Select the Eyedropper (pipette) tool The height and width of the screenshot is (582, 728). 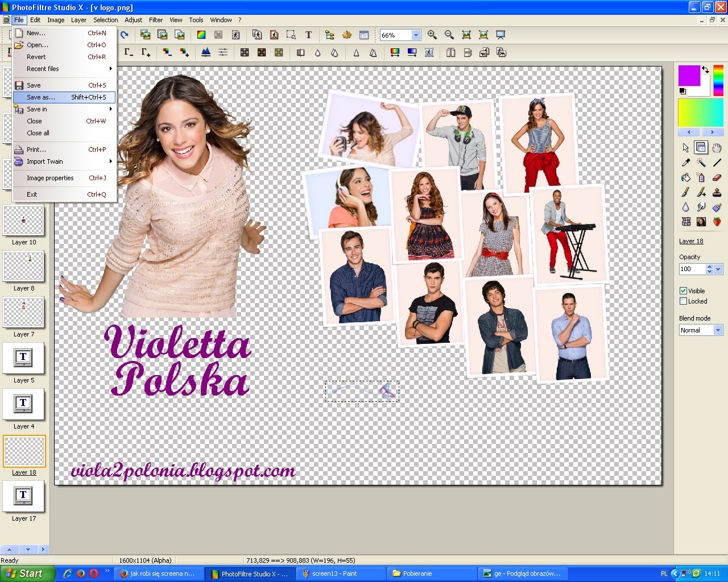point(686,162)
